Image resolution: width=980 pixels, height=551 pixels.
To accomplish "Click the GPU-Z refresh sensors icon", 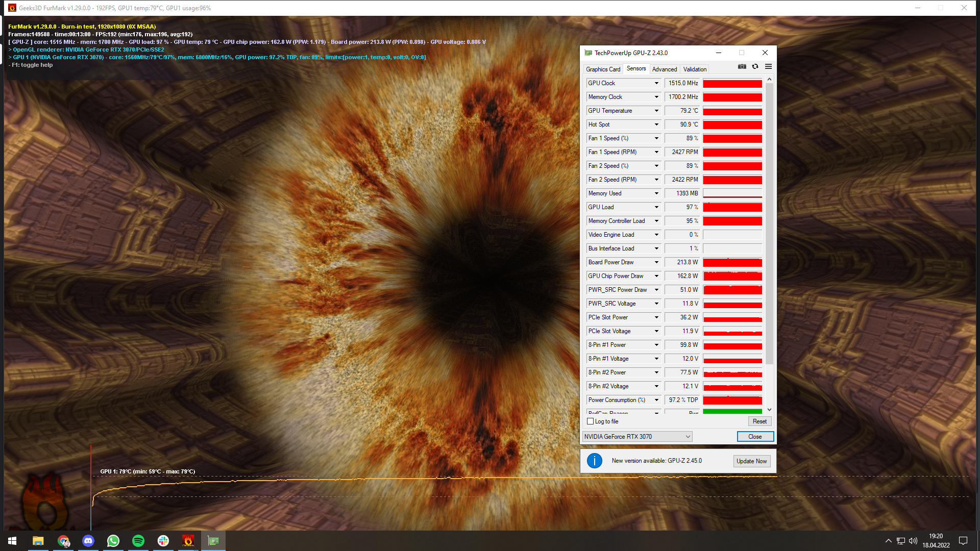I will (x=755, y=67).
